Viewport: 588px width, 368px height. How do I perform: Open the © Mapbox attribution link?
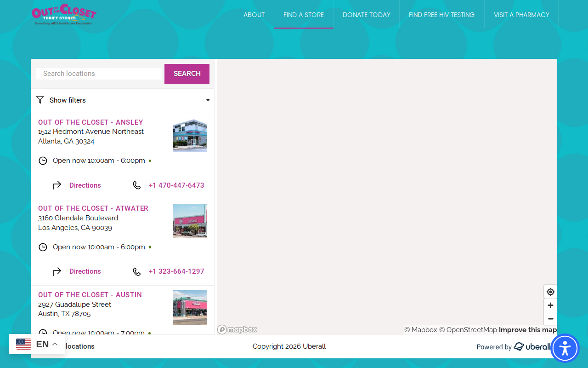click(x=421, y=330)
